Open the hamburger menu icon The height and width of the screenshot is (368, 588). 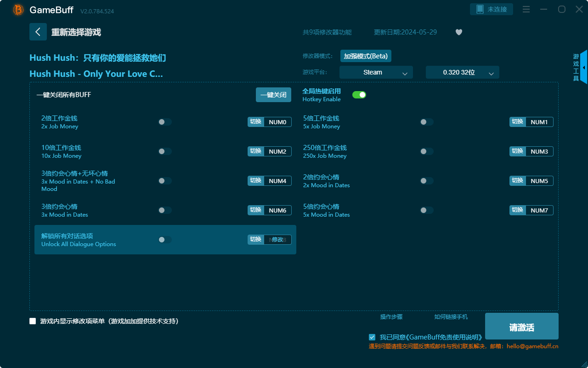[x=526, y=9]
